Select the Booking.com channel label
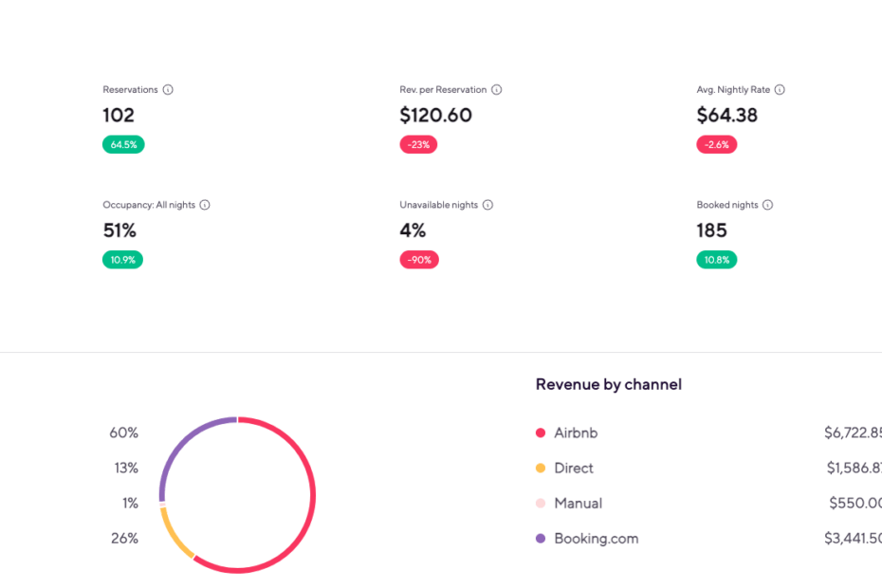The width and height of the screenshot is (882, 588). coord(596,539)
